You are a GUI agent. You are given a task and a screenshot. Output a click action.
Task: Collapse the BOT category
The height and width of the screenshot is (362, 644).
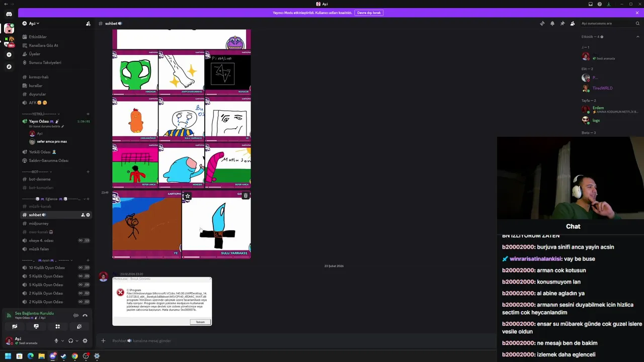click(x=36, y=172)
